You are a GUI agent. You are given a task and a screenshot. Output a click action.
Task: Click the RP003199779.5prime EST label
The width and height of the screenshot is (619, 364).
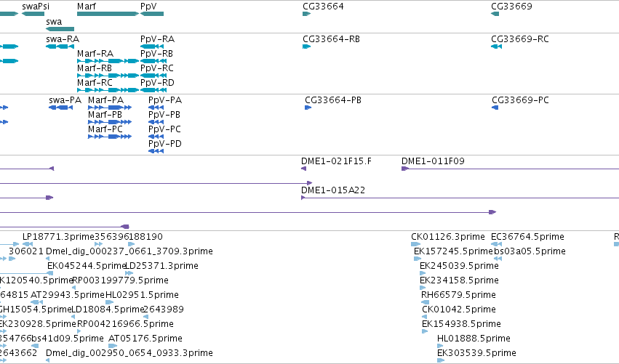point(120,280)
